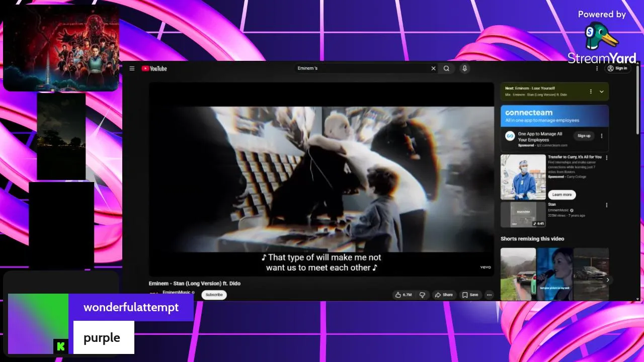Click the Sign in button
Image resolution: width=644 pixels, height=362 pixels.
coord(617,68)
